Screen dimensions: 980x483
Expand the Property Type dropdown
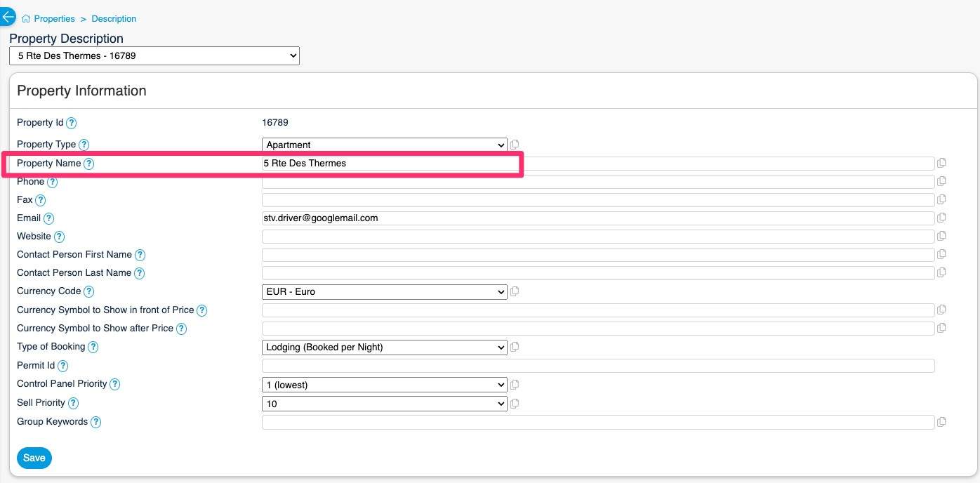point(384,145)
